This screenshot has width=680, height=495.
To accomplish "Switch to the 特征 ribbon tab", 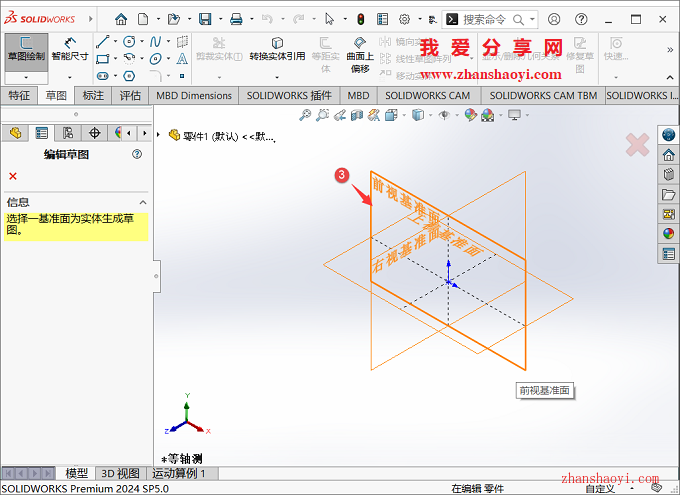I will click(19, 95).
